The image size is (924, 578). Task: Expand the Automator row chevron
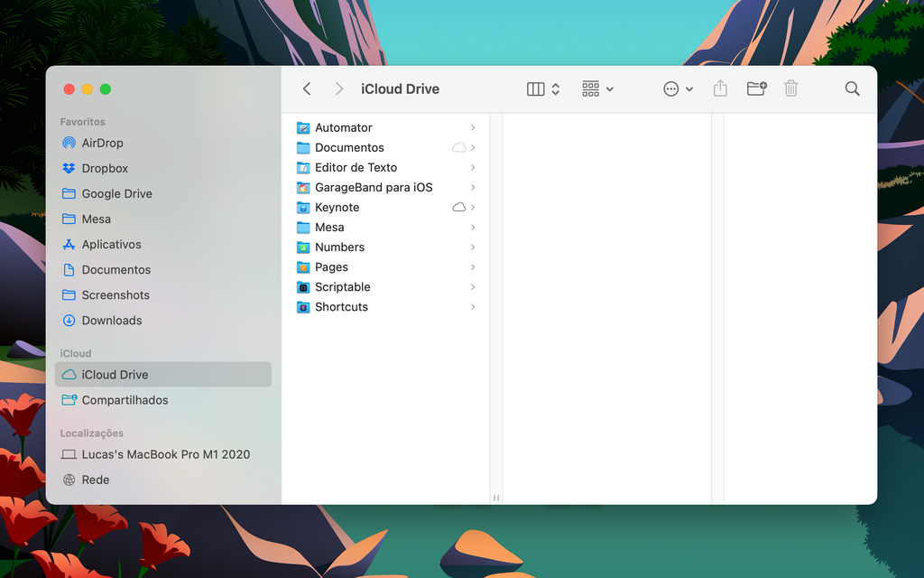coord(473,127)
